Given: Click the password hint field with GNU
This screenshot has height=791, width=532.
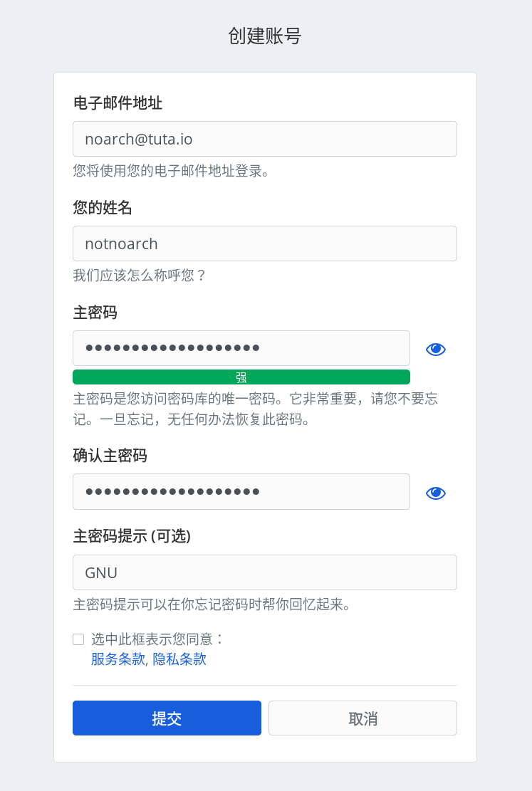Looking at the screenshot, I should (x=264, y=572).
